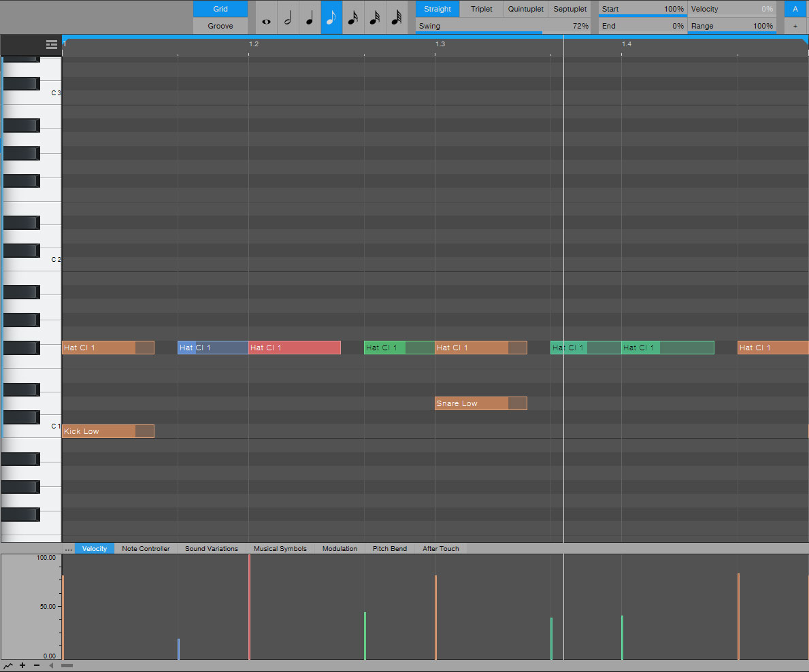Viewport: 809px width, 672px height.
Task: Enable Quintuplet note grid
Action: [526, 9]
